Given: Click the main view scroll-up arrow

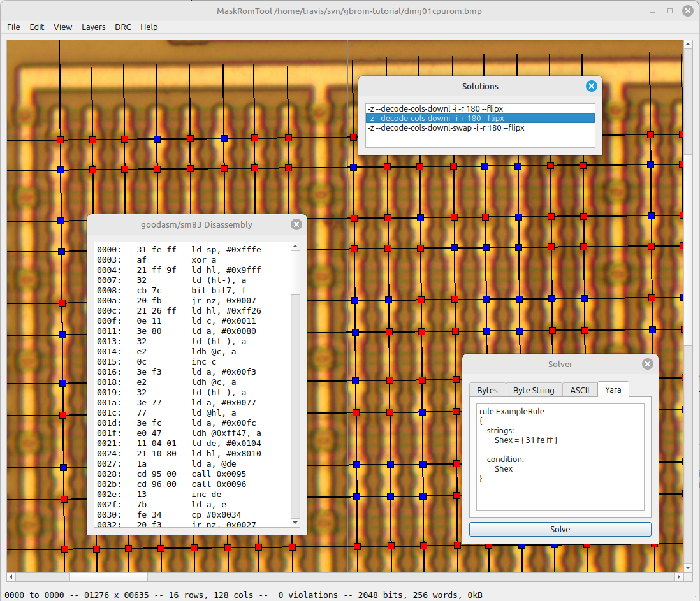Looking at the screenshot, I should (687, 45).
